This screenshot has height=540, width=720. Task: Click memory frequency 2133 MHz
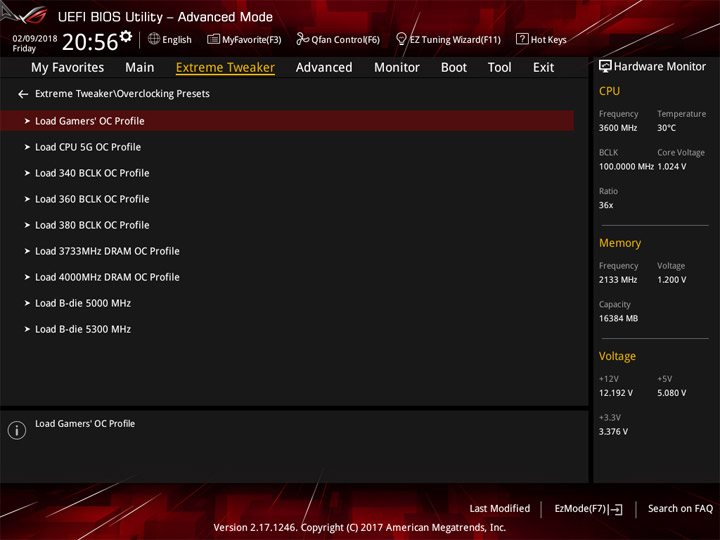[x=618, y=280]
